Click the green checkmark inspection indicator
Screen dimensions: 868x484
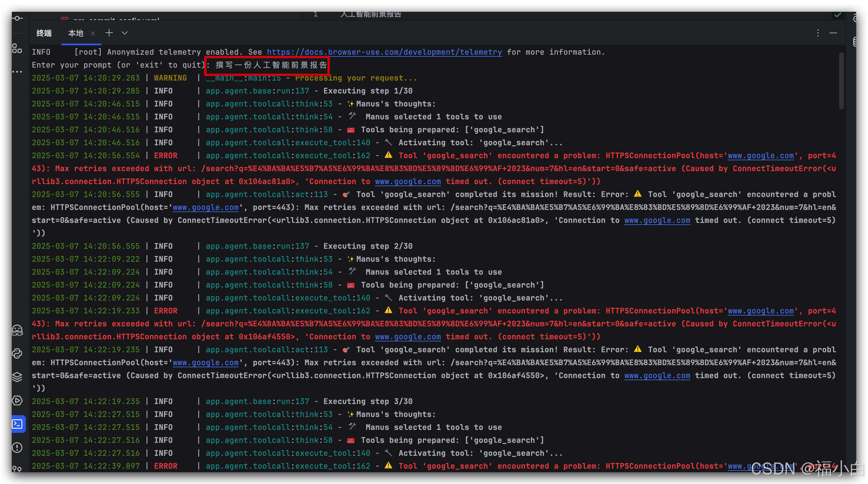pos(838,15)
